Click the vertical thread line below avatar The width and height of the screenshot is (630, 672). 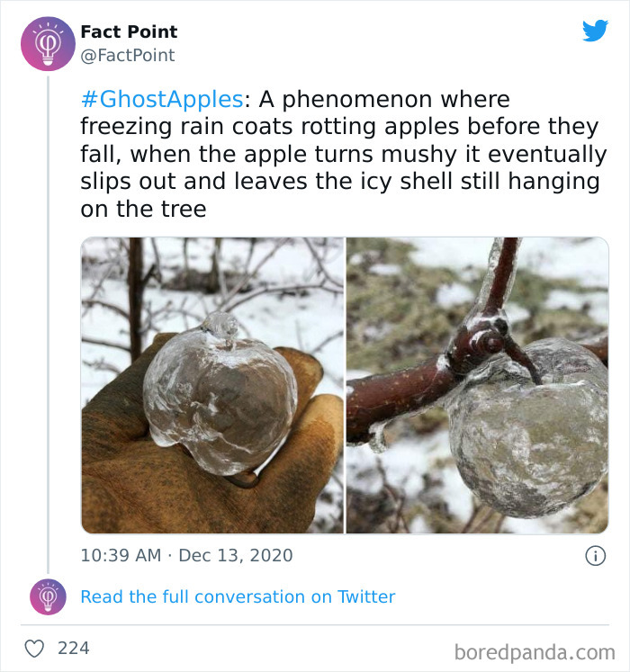pyautogui.click(x=49, y=315)
